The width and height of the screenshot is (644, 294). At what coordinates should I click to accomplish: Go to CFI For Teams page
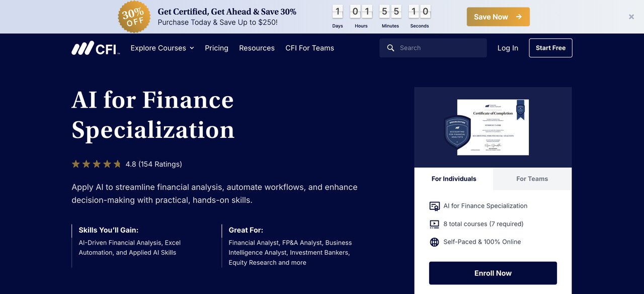pyautogui.click(x=309, y=48)
